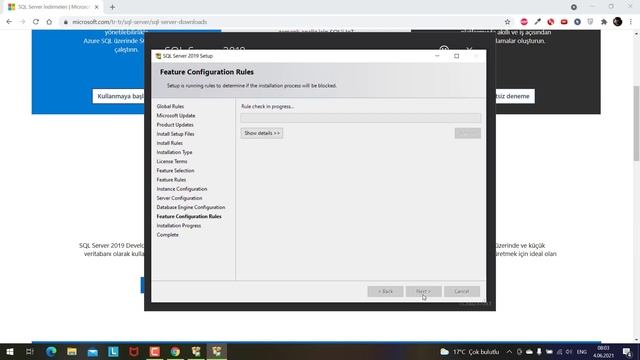Viewport: 640px width, 360px height.
Task: Open the clock and date flyout
Action: (x=603, y=351)
